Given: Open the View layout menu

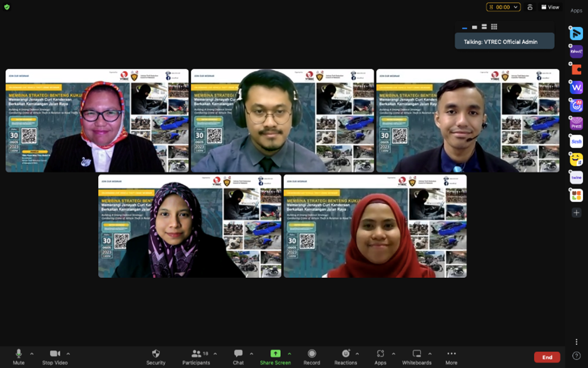Looking at the screenshot, I should point(550,8).
